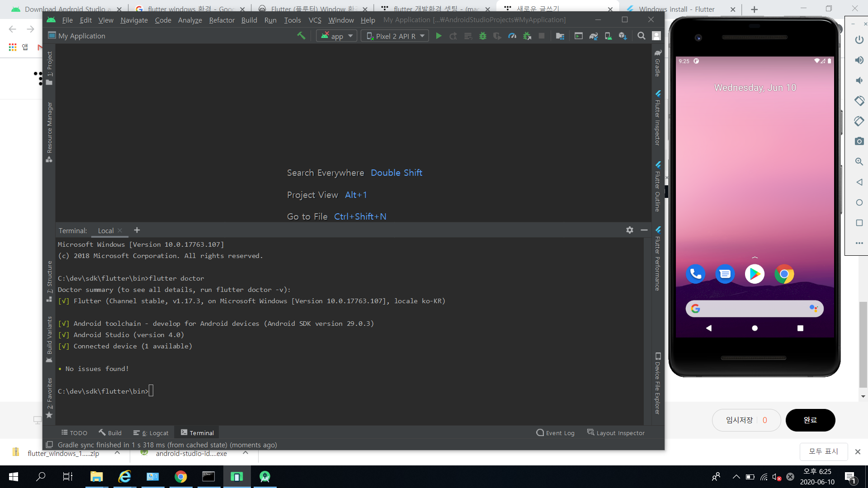The image size is (868, 488).
Task: Take emulator screenshot with camera icon
Action: [x=859, y=141]
